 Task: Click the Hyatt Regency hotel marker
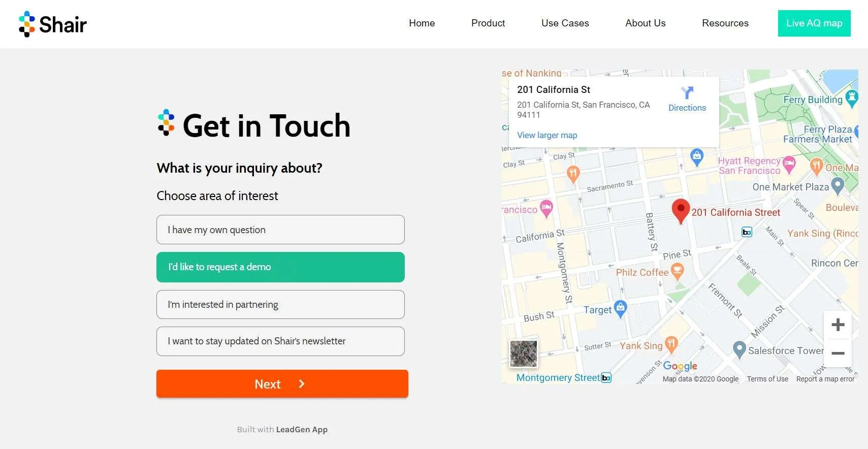coord(789,164)
